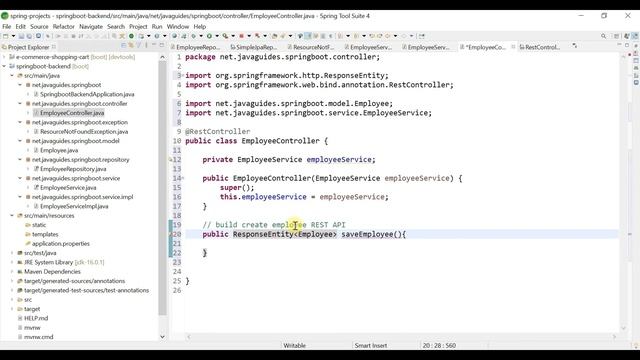The image size is (640, 360).
Task: Click the Project Explorer vertical scrollbar
Action: click(x=162, y=188)
